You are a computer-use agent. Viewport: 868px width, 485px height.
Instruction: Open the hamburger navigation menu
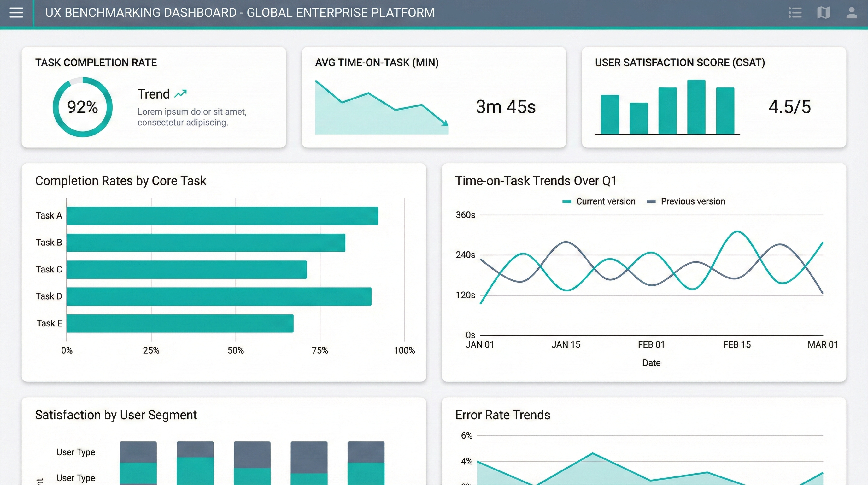pos(16,13)
